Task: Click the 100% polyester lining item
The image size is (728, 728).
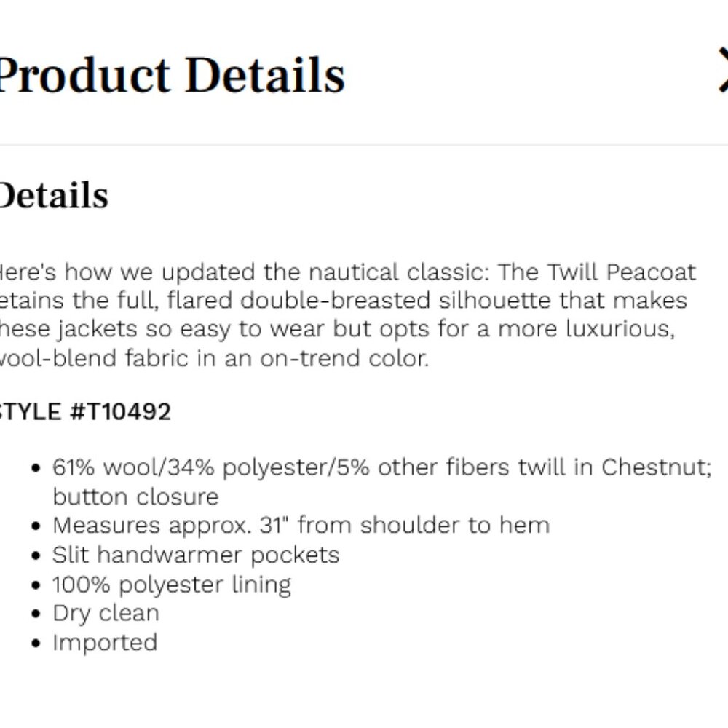Action: [172, 585]
